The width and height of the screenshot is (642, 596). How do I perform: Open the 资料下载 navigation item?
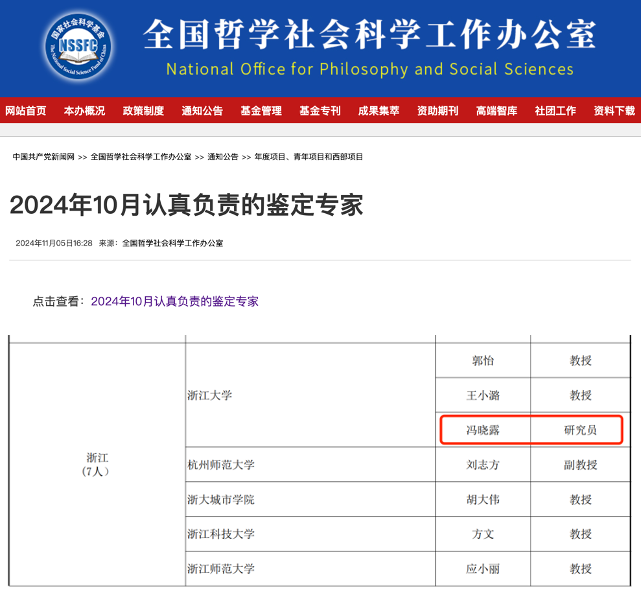(x=613, y=111)
